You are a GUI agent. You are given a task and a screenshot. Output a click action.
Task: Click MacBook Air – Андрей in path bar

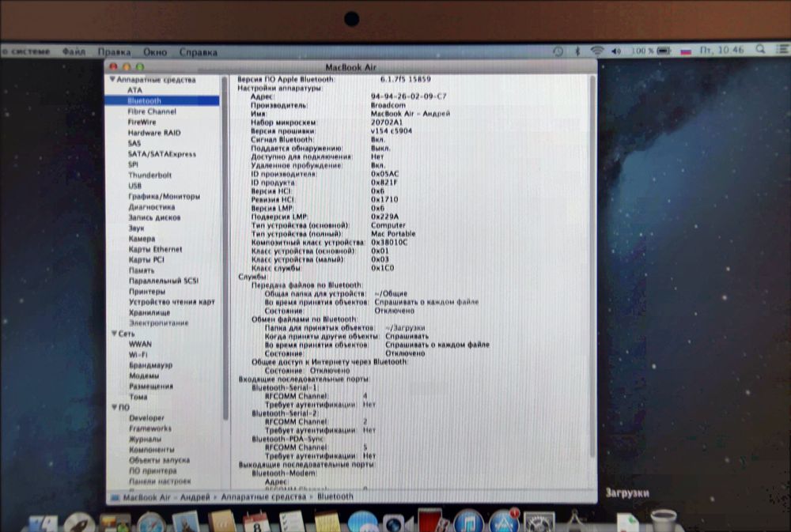(166, 497)
